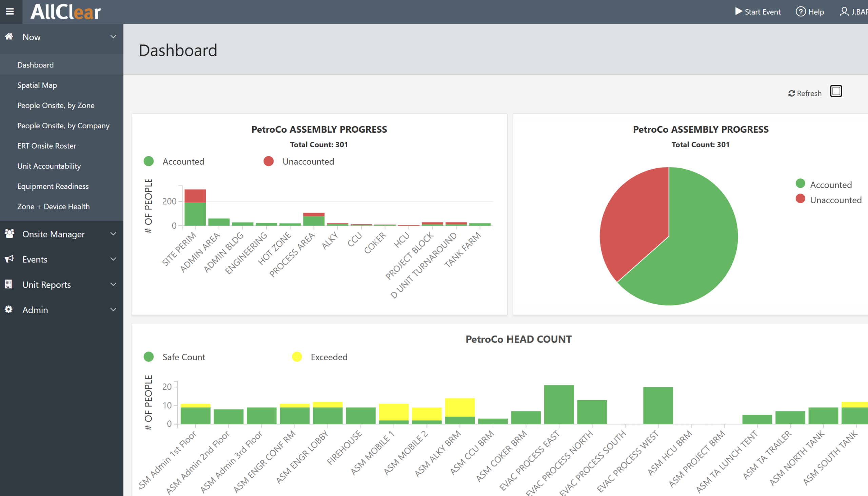Click the ADMIN AREA bar

click(x=219, y=222)
